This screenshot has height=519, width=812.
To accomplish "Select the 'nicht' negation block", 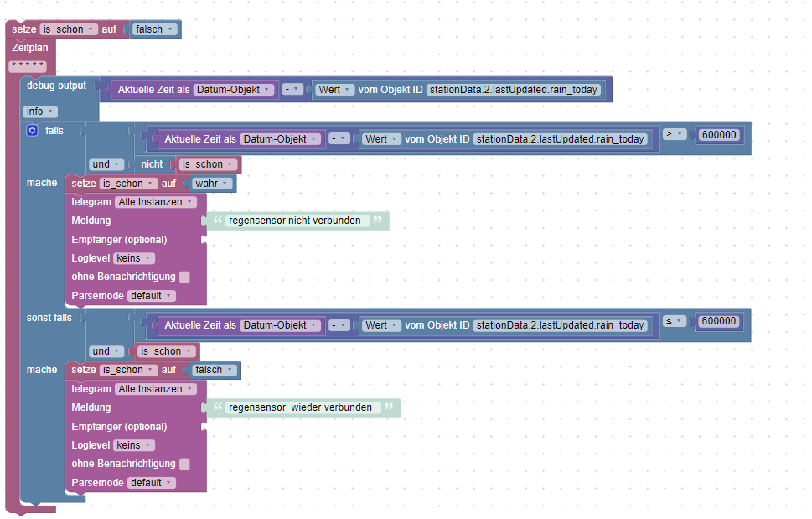I will point(152,164).
